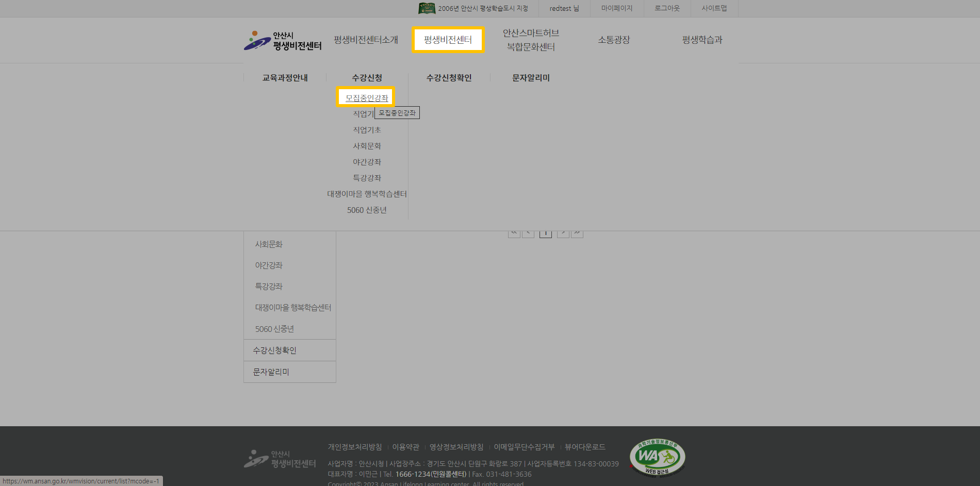
Task: Open the 평생비전센터소개 main menu
Action: 366,40
